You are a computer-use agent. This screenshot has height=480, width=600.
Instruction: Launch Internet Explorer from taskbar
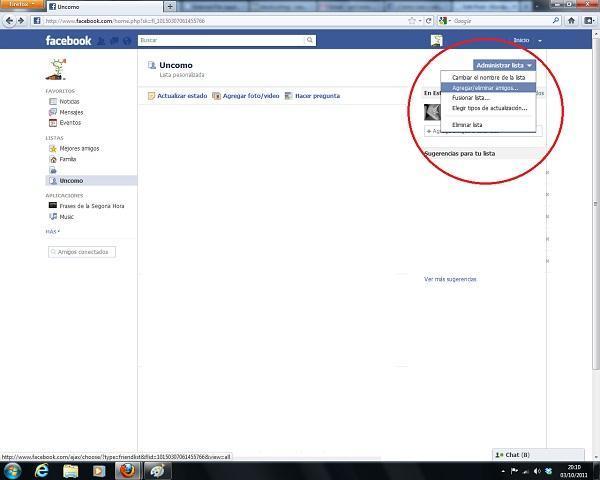click(41, 471)
